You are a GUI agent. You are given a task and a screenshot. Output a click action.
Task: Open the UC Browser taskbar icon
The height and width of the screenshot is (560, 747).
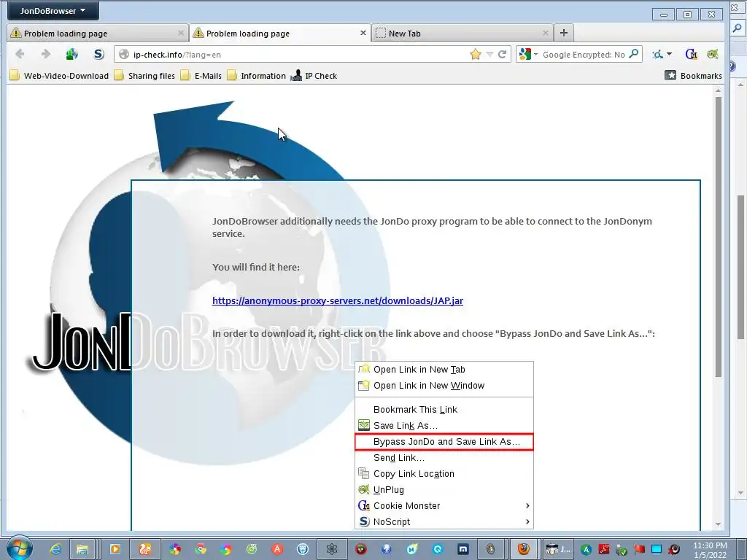pos(145,549)
